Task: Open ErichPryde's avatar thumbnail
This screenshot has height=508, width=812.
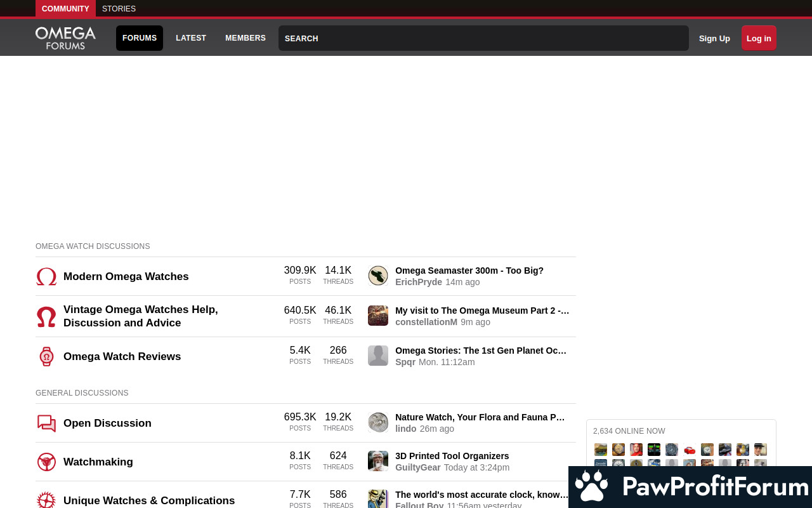Action: point(378,276)
